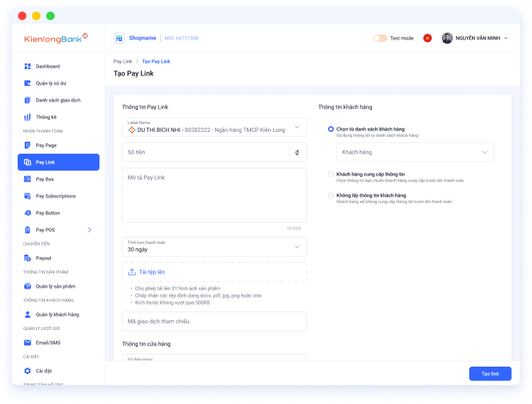
Task: Expand the Pay POS submenu chevron
Action: click(90, 230)
